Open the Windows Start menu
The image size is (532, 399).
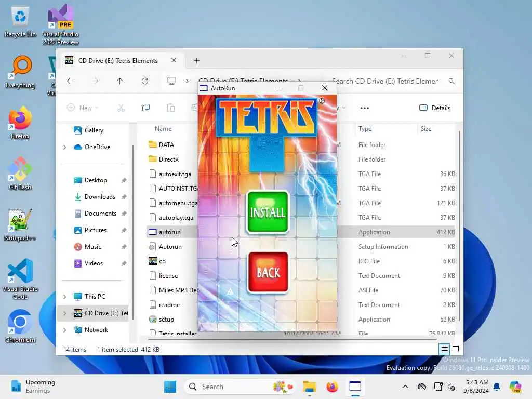click(170, 387)
